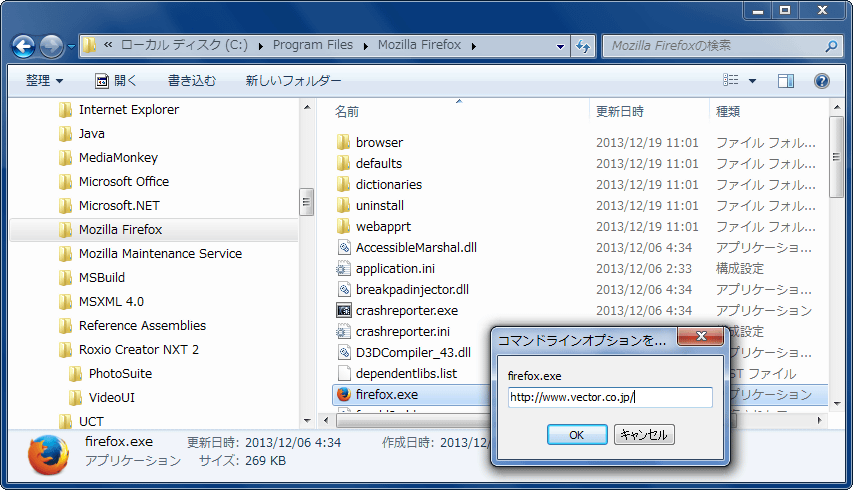Open the address bar history dropdown
The width and height of the screenshot is (853, 490).
[x=560, y=47]
